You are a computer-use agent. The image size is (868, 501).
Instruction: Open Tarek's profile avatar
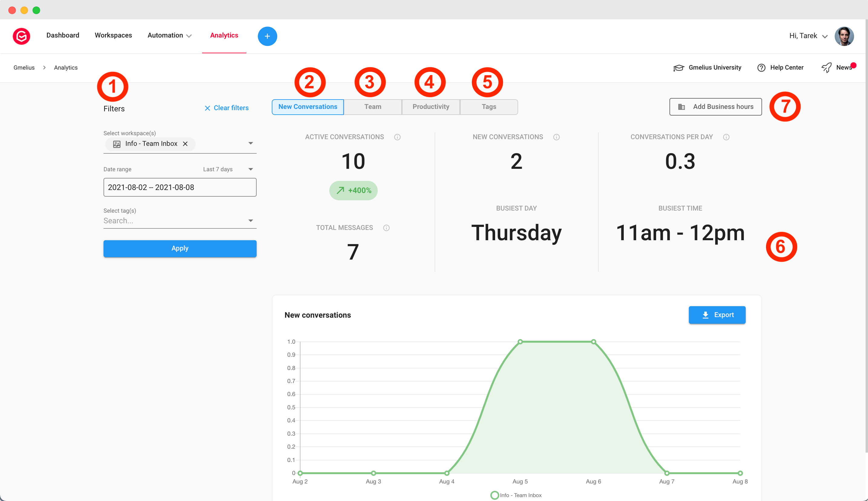click(844, 36)
